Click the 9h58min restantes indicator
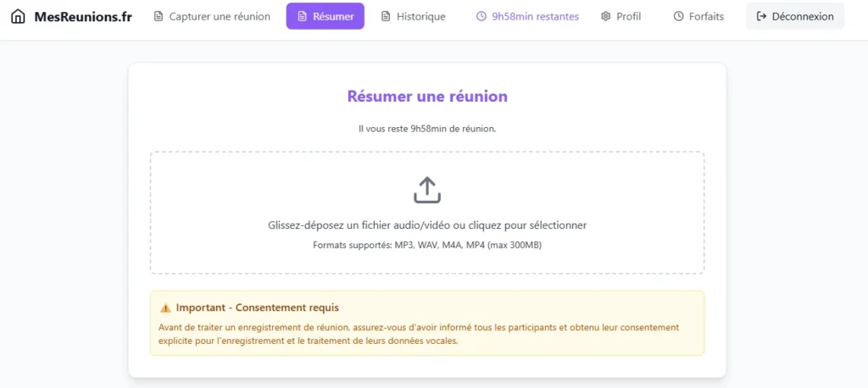This screenshot has width=868, height=388. point(527,17)
